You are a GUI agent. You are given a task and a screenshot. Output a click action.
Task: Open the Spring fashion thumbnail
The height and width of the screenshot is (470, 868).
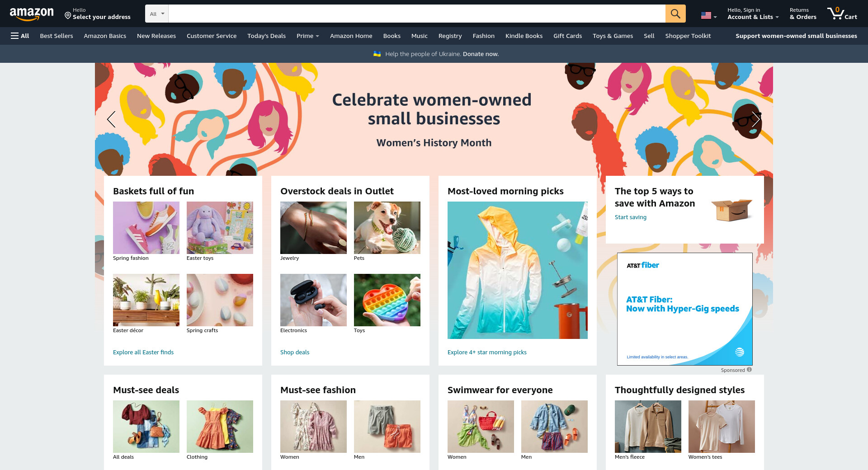pos(146,228)
